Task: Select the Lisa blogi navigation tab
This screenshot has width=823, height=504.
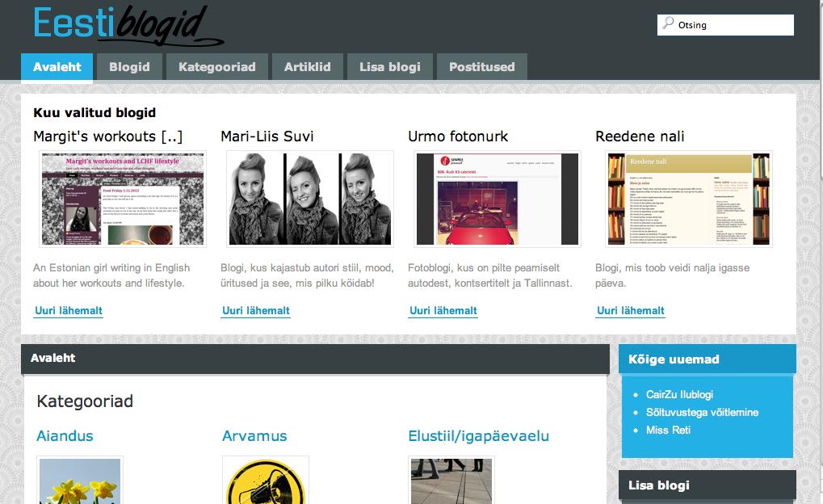Action: coord(390,67)
